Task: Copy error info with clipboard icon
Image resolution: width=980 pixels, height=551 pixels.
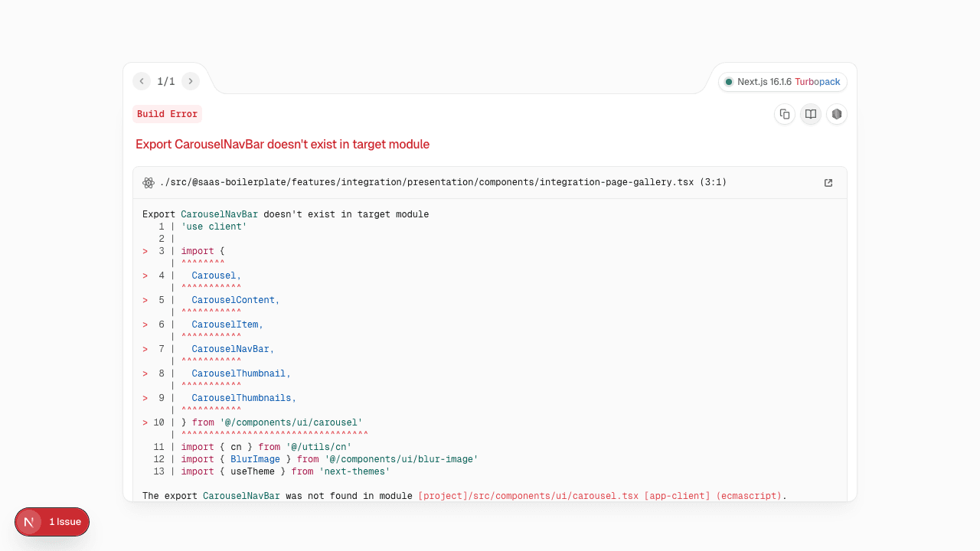Action: click(785, 114)
